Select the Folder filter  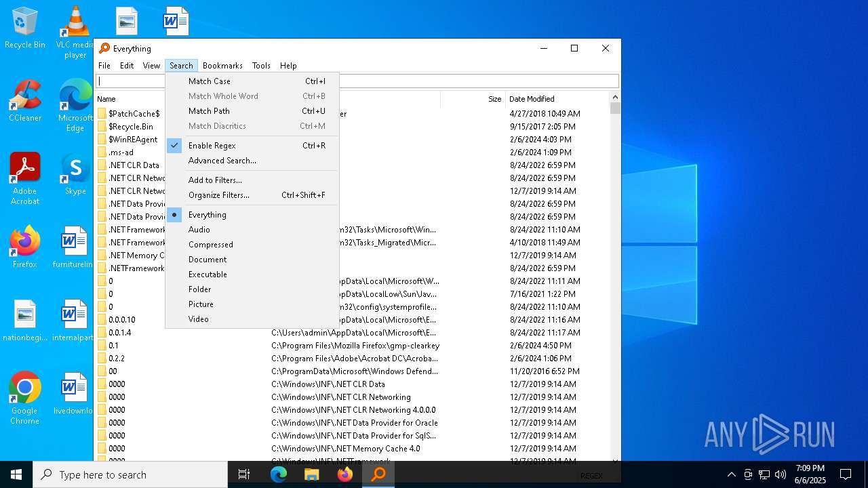251,289
